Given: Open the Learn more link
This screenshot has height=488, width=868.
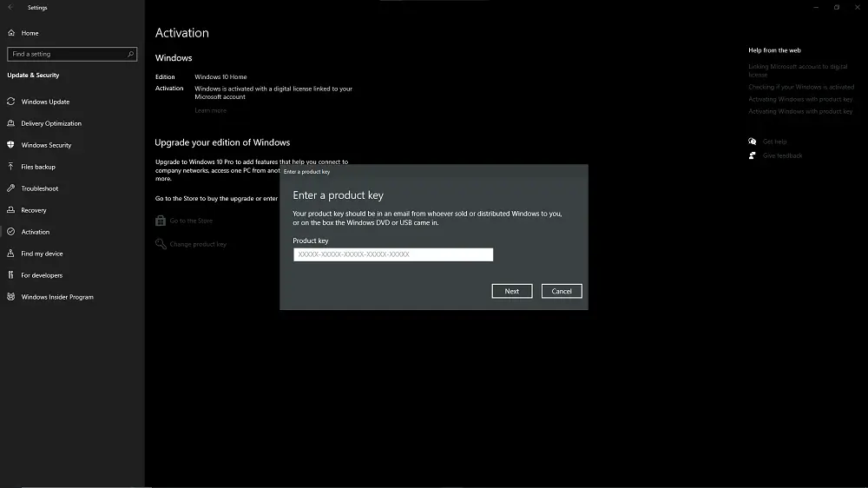Looking at the screenshot, I should [210, 110].
